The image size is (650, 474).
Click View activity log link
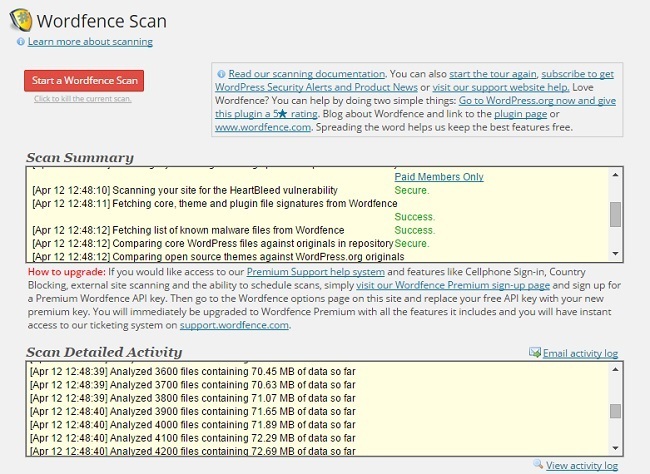582,465
